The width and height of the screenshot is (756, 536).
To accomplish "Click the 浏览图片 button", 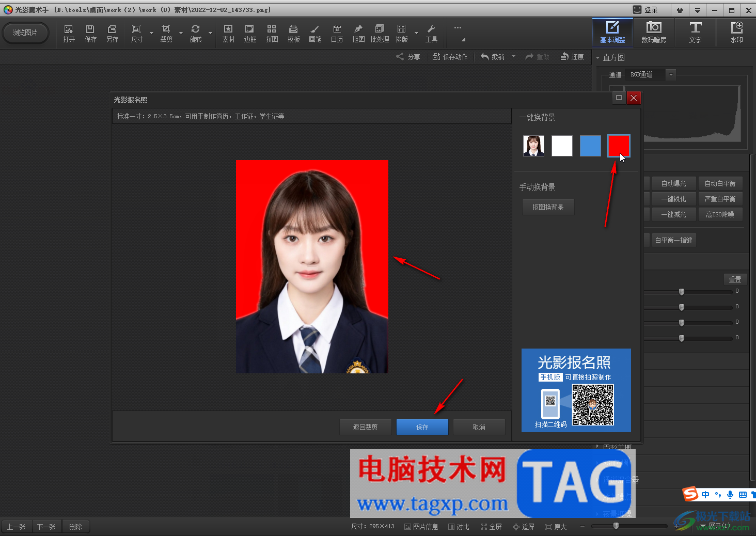I will (25, 33).
